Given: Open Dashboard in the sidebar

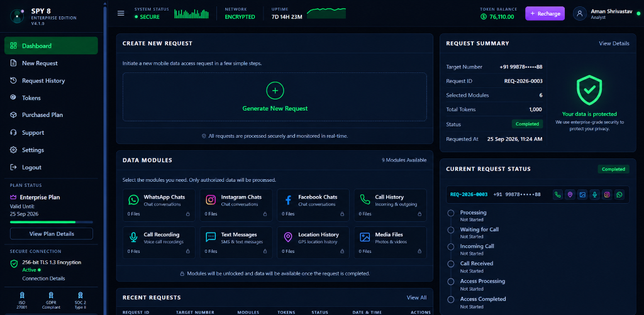Looking at the screenshot, I should click(52, 46).
